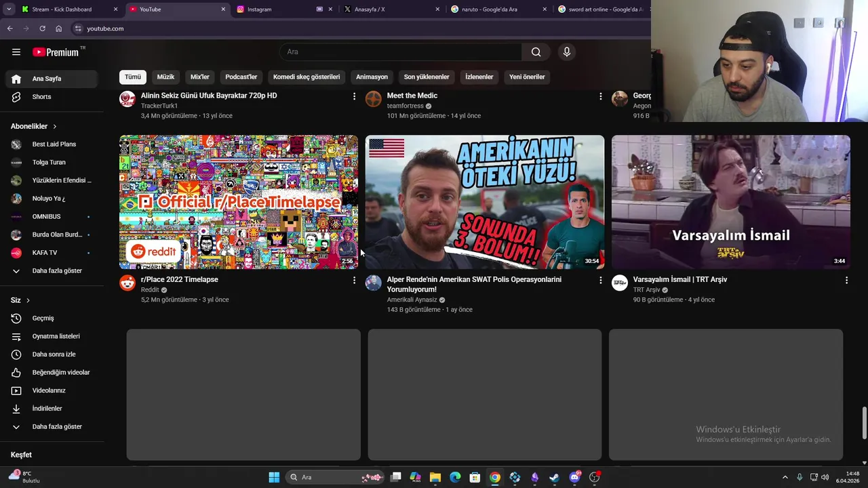Play the Varsayalım İsmail thumbnail
The height and width of the screenshot is (488, 868).
tap(731, 202)
